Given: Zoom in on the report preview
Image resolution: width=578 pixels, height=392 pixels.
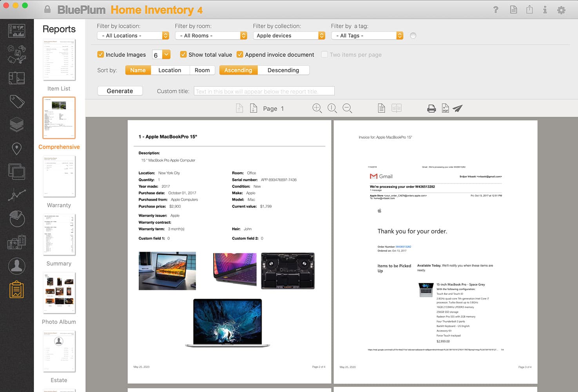Looking at the screenshot, I should (317, 108).
